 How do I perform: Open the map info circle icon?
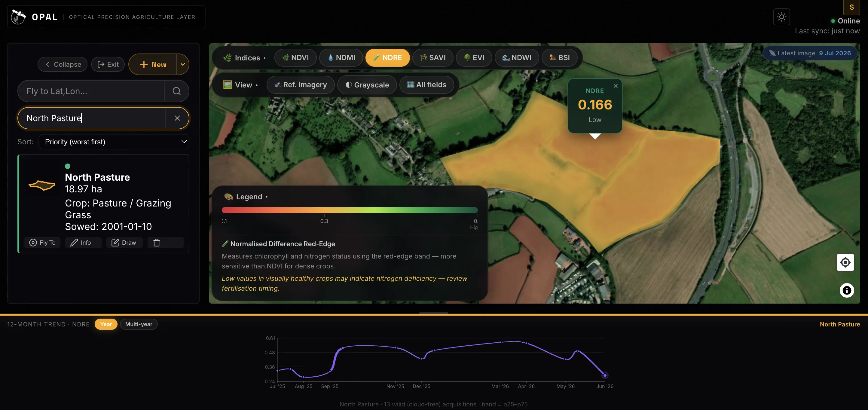[x=846, y=290]
